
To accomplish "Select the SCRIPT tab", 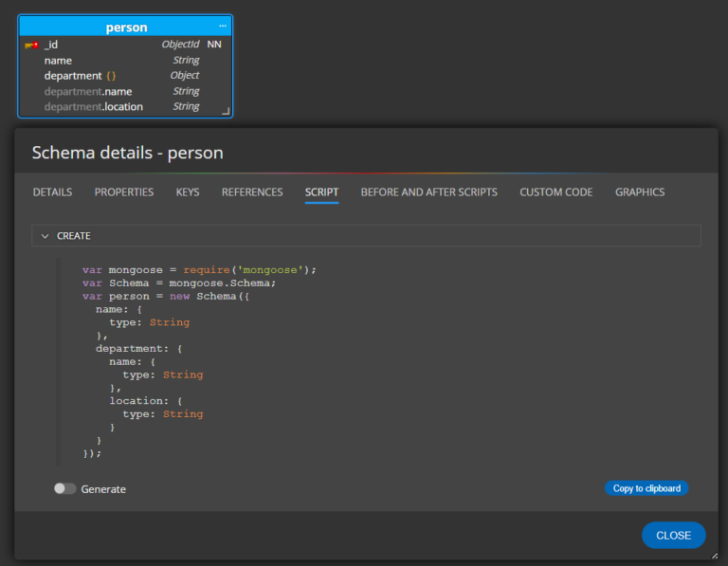I will click(321, 192).
